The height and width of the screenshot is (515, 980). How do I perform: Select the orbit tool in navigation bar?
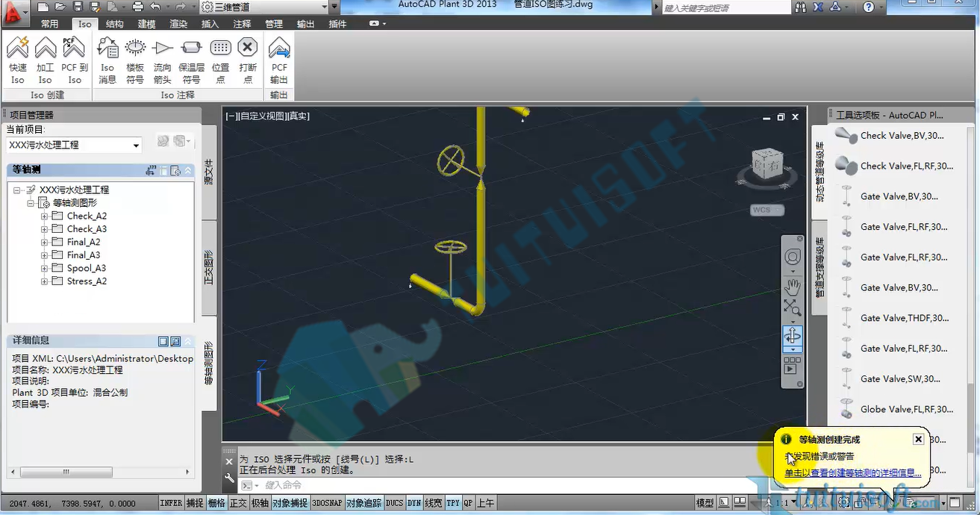[x=792, y=335]
